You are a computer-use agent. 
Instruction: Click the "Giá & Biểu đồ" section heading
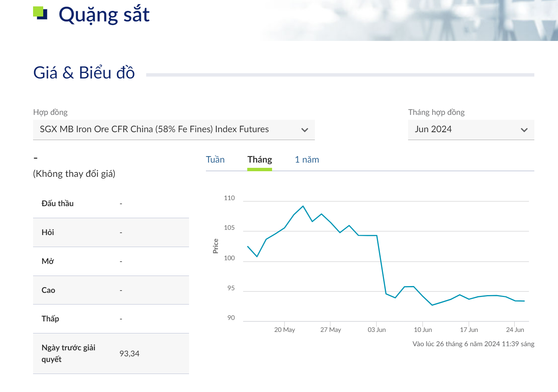84,72
